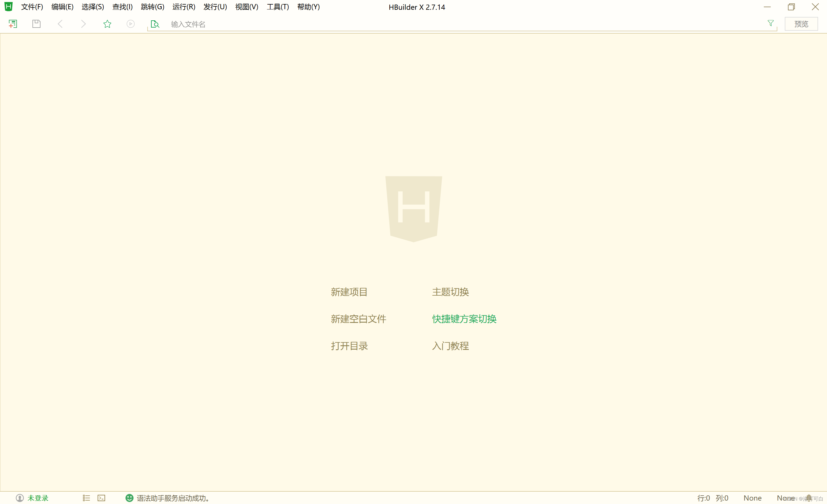Create a new file using the toolbar icon
This screenshot has height=504, width=827.
13,24
